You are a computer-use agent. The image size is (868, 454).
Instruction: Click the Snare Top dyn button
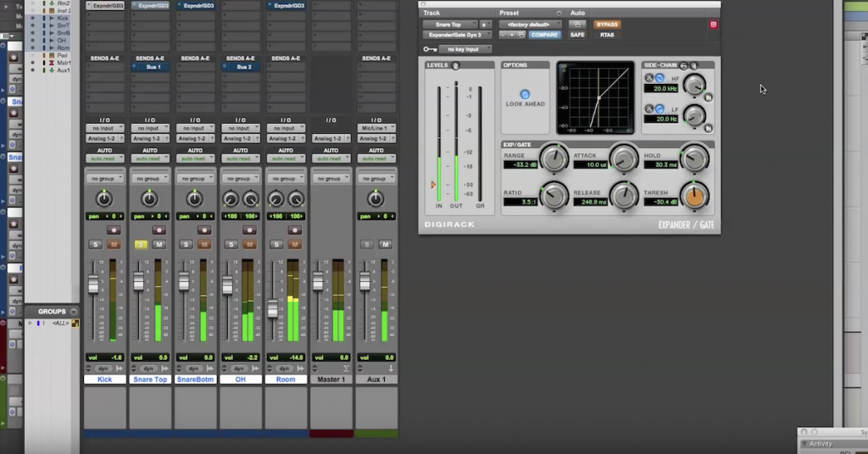148,368
